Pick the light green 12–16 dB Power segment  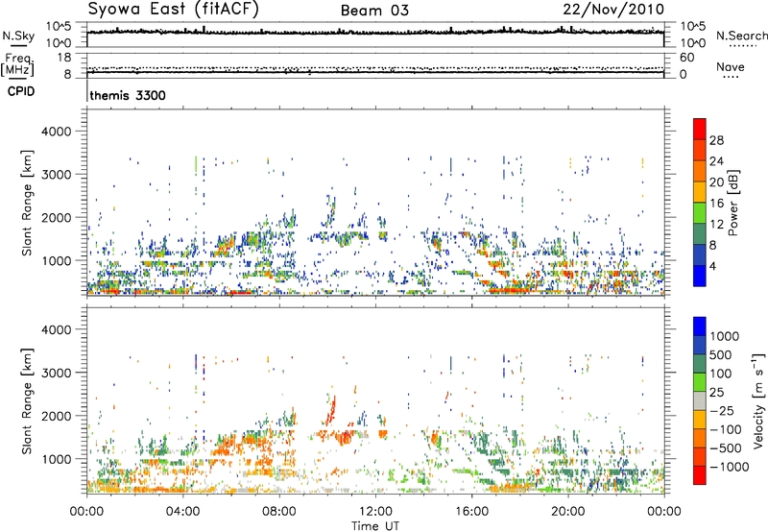(x=700, y=212)
